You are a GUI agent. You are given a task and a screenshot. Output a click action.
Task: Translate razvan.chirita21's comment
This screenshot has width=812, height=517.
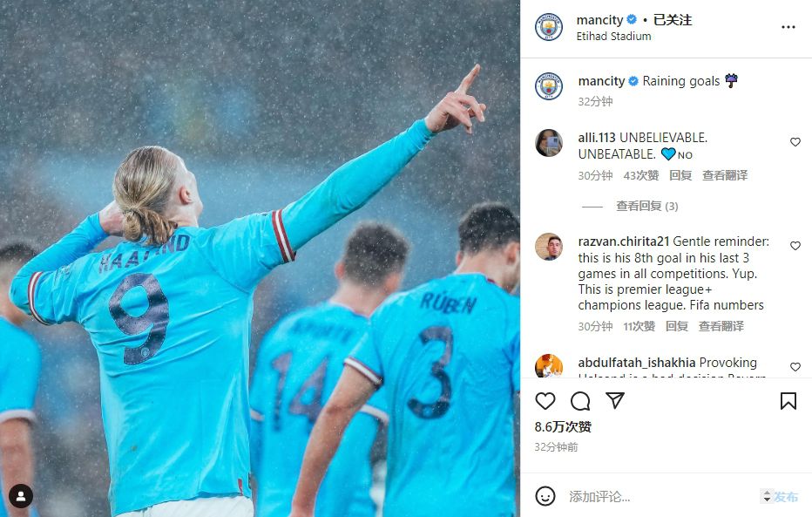pyautogui.click(x=721, y=326)
